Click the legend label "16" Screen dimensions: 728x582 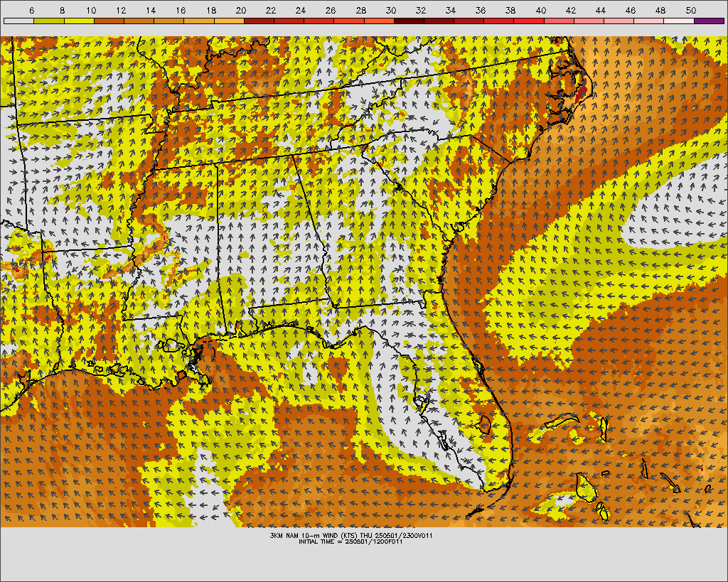(x=181, y=10)
